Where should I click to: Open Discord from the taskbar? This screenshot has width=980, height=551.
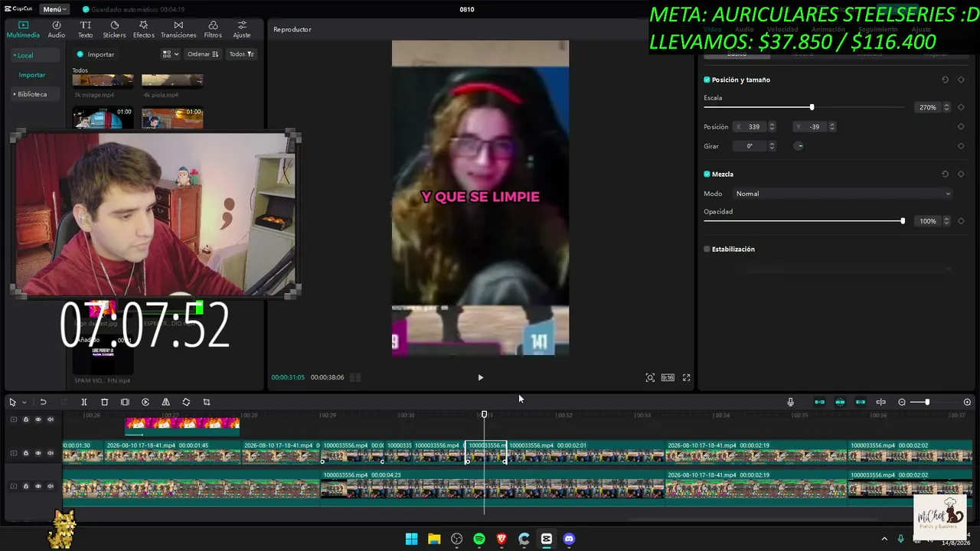[569, 539]
